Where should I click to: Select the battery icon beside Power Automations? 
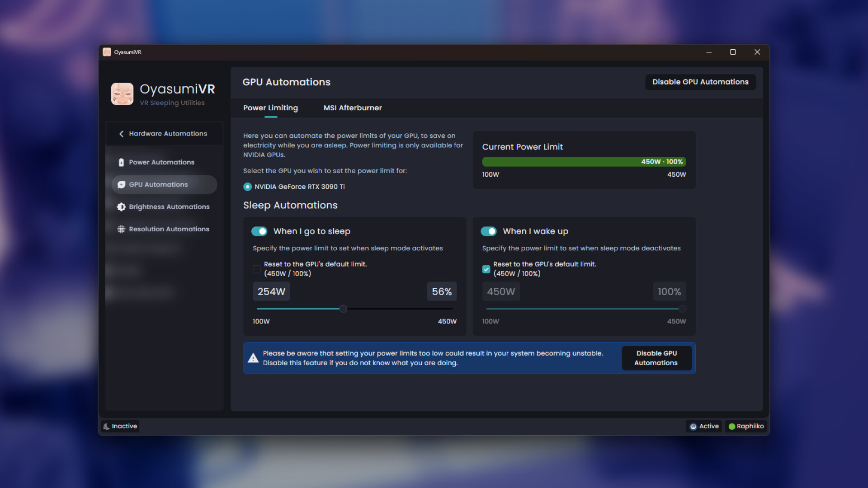(x=121, y=162)
